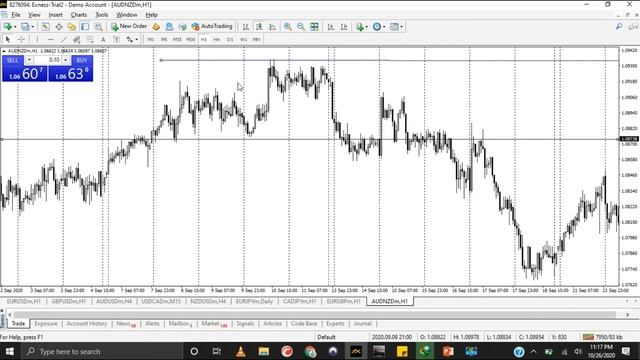The height and width of the screenshot is (360, 640).
Task: Open Windows Start menu
Action: pos(9,351)
